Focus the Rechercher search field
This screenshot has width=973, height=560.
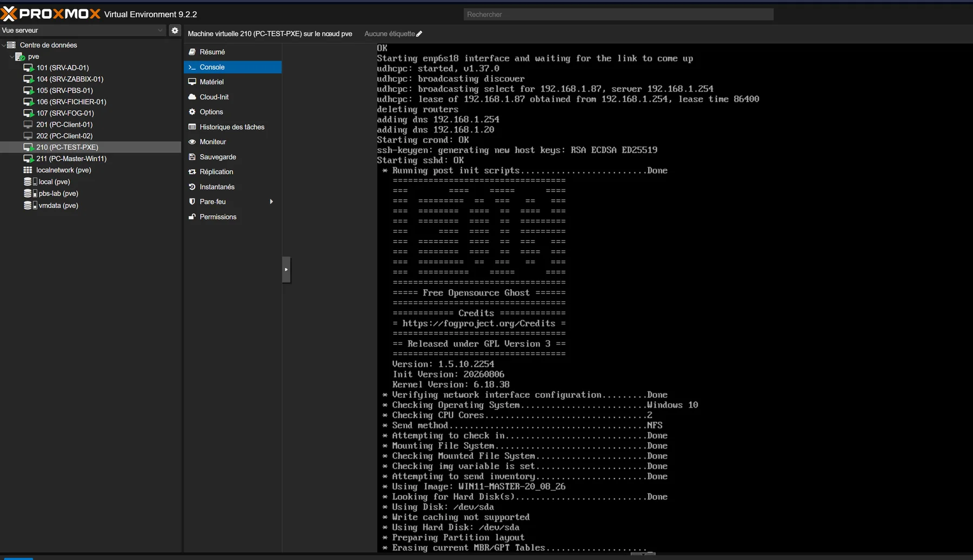618,15
